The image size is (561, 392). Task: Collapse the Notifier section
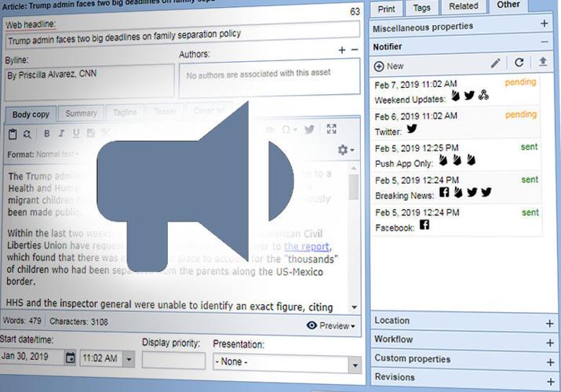tap(545, 42)
